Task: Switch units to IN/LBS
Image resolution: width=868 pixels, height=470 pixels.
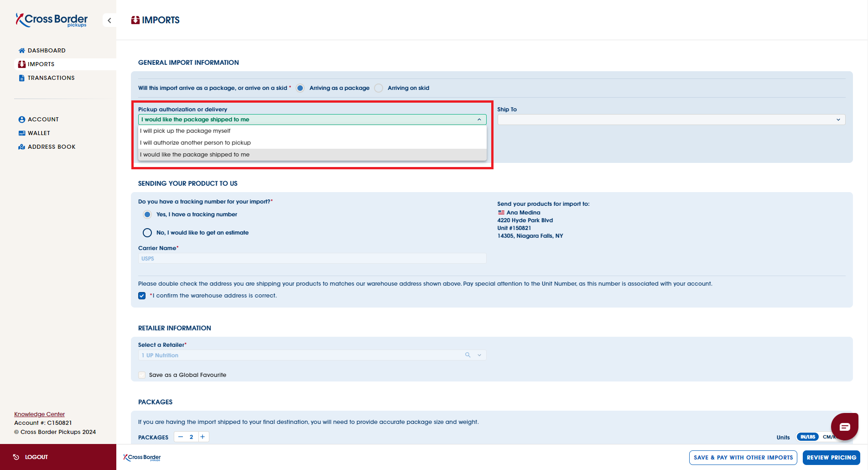Action: coord(808,437)
